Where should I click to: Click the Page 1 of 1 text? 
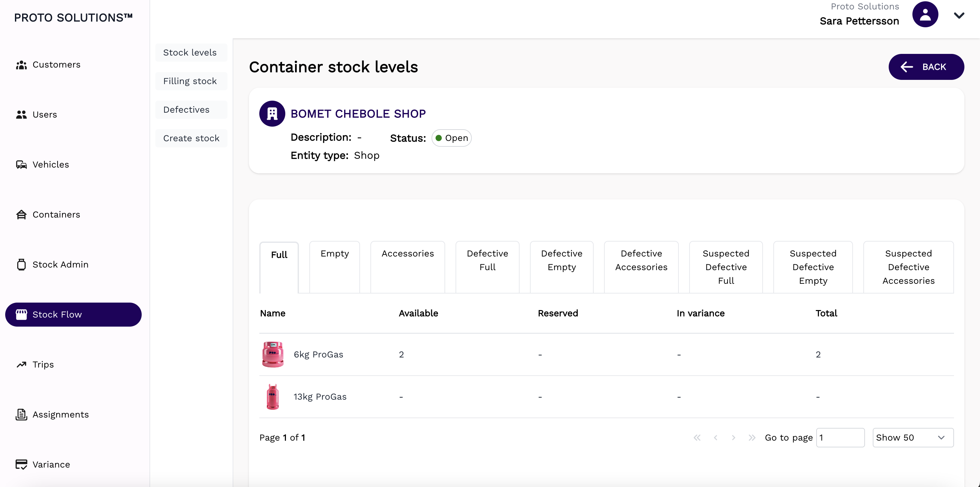click(x=282, y=438)
